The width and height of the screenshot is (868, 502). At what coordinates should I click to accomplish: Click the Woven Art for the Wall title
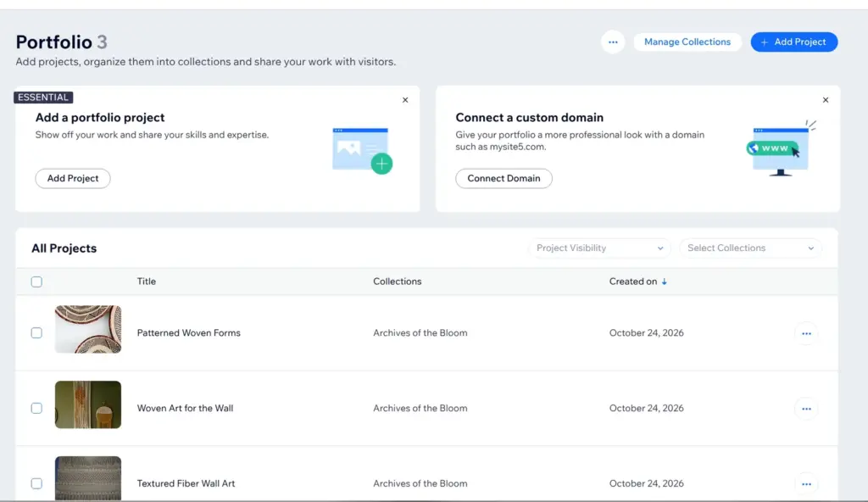click(x=185, y=409)
